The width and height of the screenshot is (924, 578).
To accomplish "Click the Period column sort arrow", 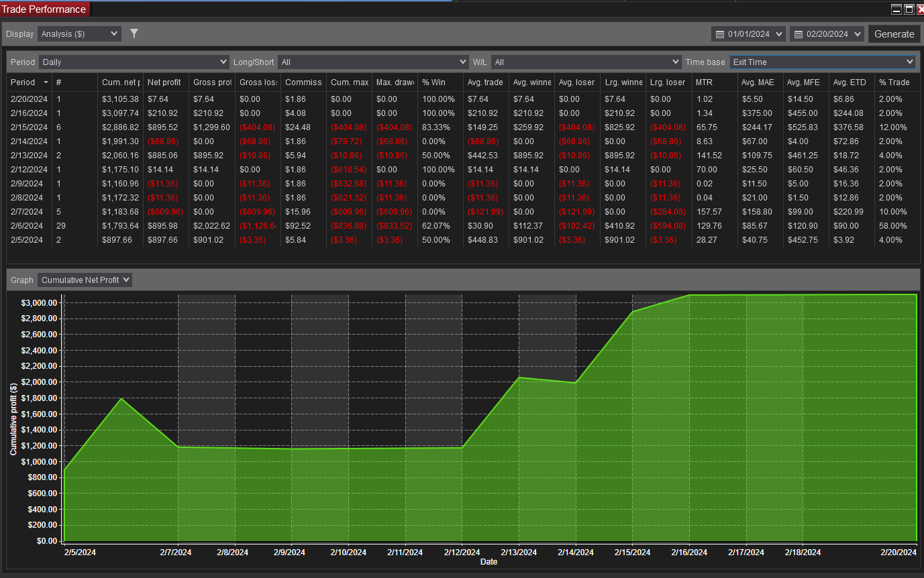I will (46, 82).
